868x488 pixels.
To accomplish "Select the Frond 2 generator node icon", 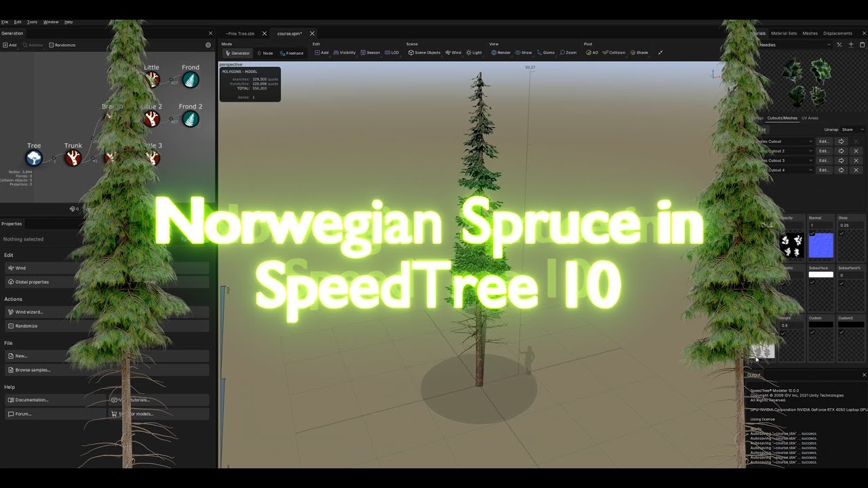I will (x=191, y=119).
